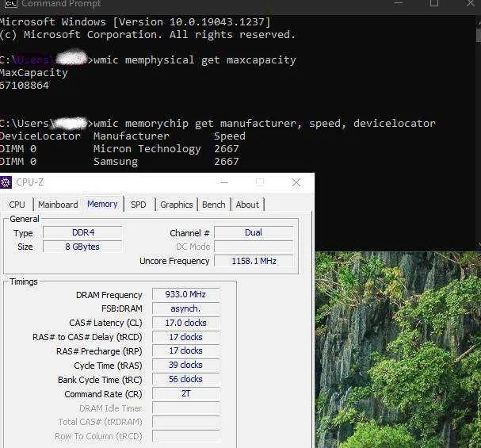Click the Channel # field showing Dual
The image size is (481, 448).
click(254, 232)
